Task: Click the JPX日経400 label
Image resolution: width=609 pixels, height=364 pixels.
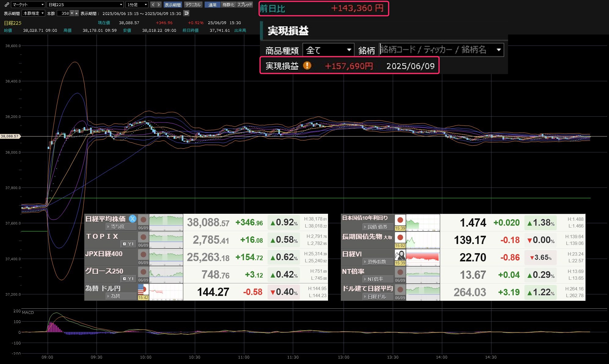Action: click(104, 254)
